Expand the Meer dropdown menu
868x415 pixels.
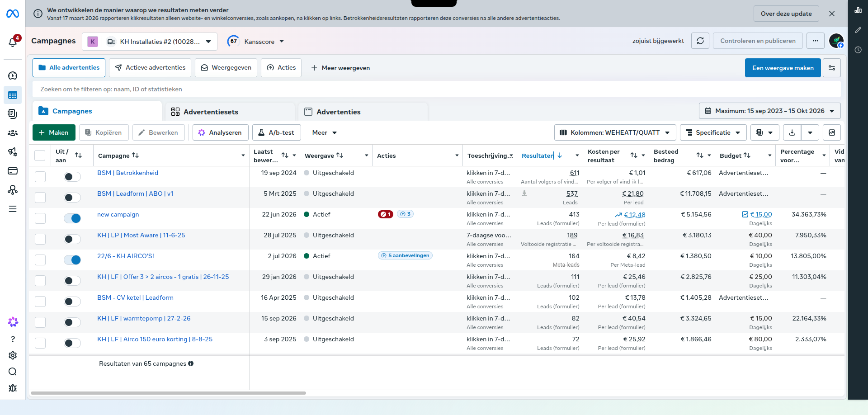[x=325, y=132]
